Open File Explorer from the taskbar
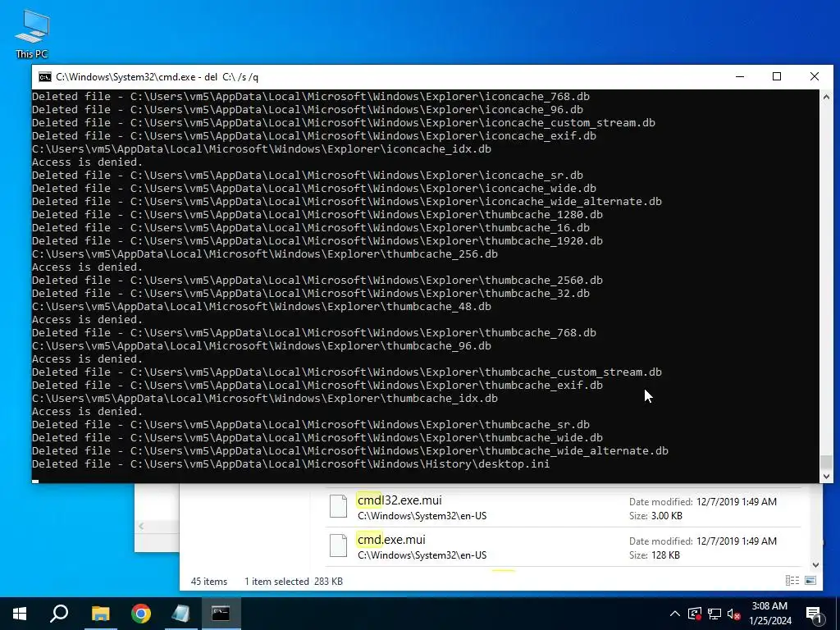Viewport: 840px width, 630px height. pos(100,614)
